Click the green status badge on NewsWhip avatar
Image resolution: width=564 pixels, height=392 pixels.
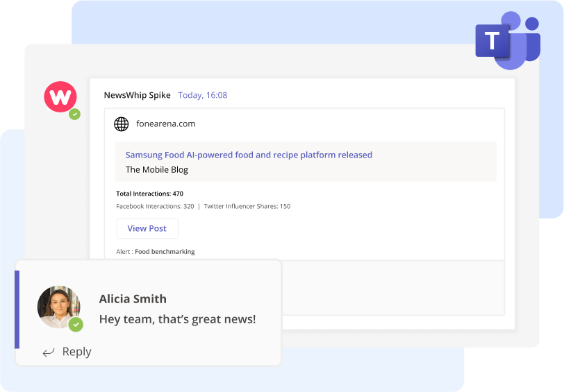coord(74,114)
